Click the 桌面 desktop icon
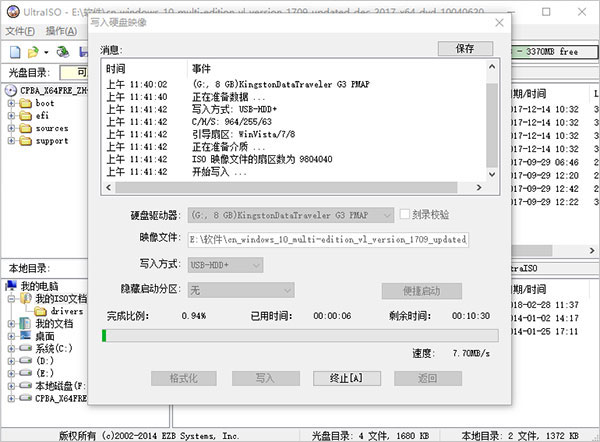 (x=25, y=336)
